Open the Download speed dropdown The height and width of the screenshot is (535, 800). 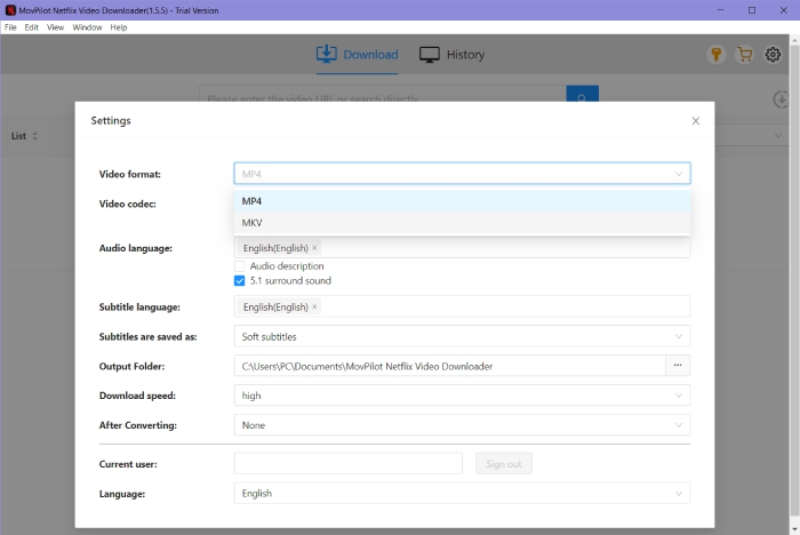tap(462, 395)
